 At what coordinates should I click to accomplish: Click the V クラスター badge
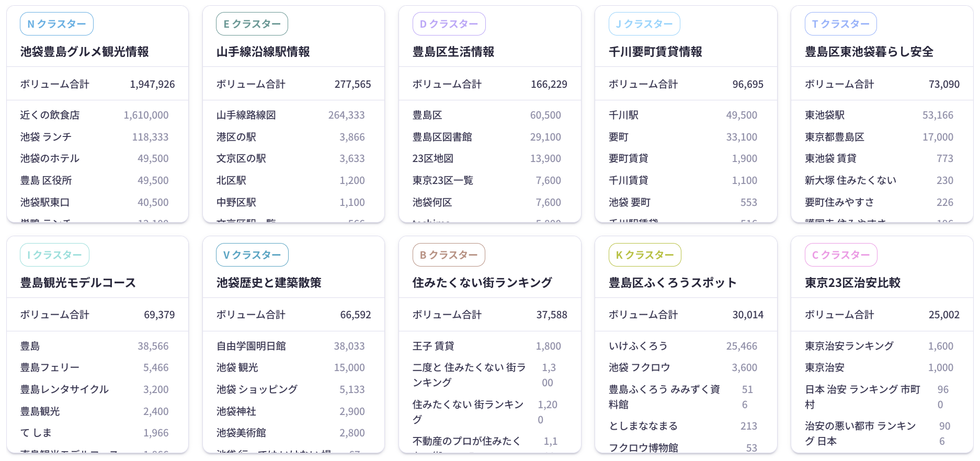(252, 255)
